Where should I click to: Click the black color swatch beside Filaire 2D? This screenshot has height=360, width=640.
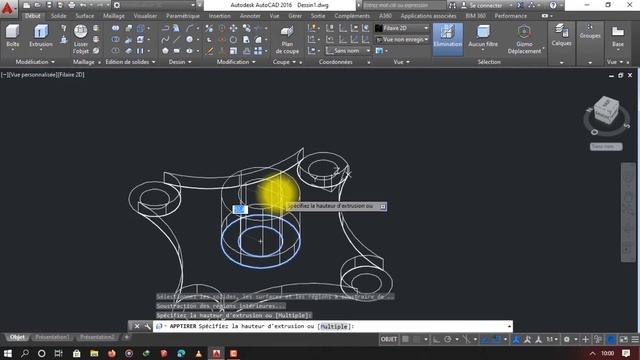point(379,28)
